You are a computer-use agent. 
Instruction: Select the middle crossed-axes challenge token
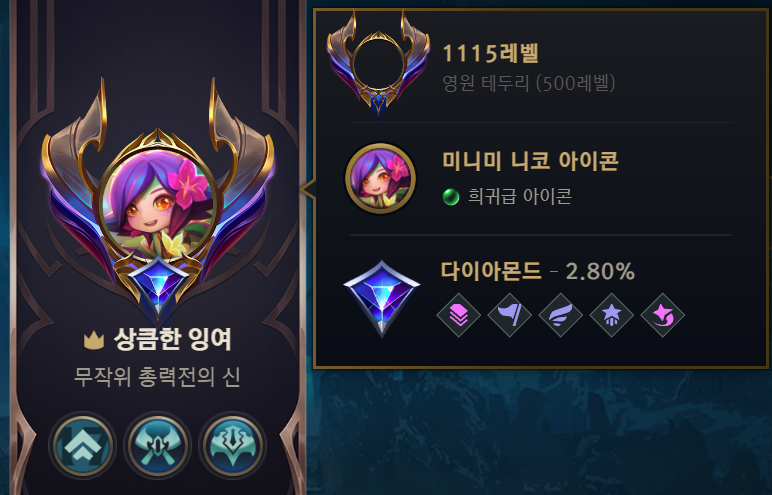click(x=158, y=446)
